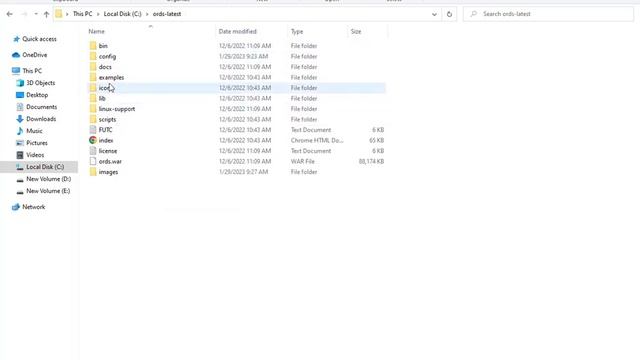This screenshot has width=640, height=360.
Task: Open 3D Objects in sidebar
Action: 41,83
